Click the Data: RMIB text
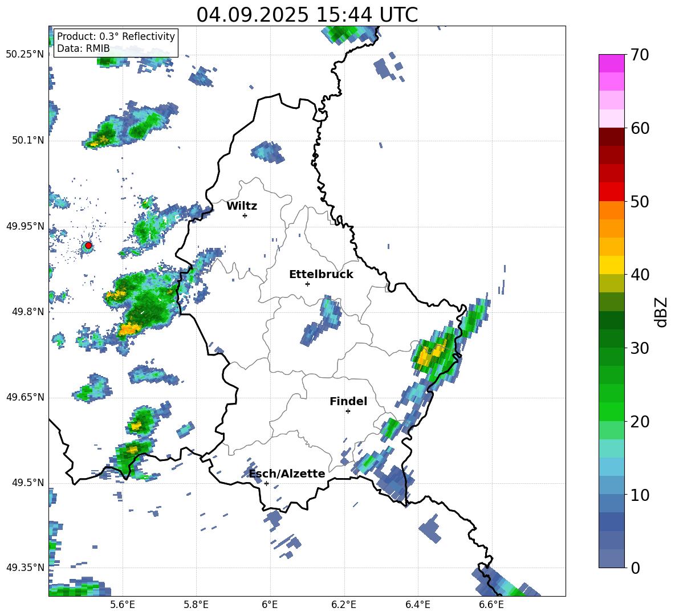 (x=83, y=48)
